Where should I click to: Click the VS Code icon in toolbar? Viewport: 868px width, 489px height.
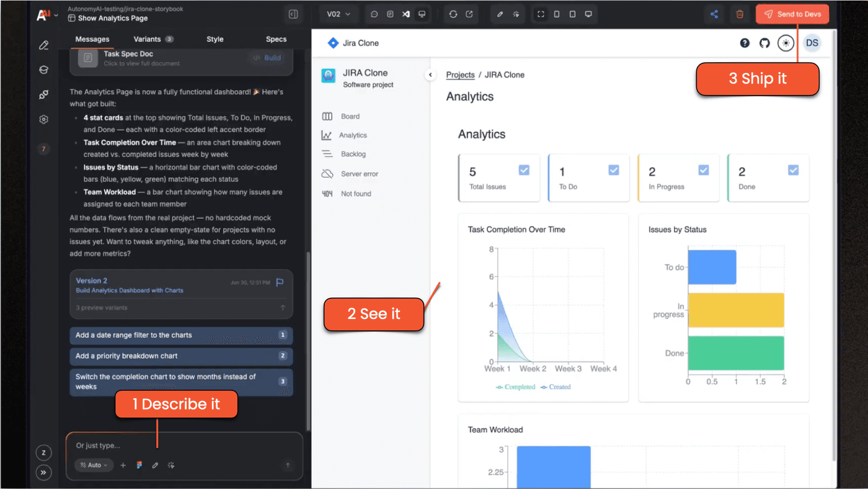coord(405,14)
